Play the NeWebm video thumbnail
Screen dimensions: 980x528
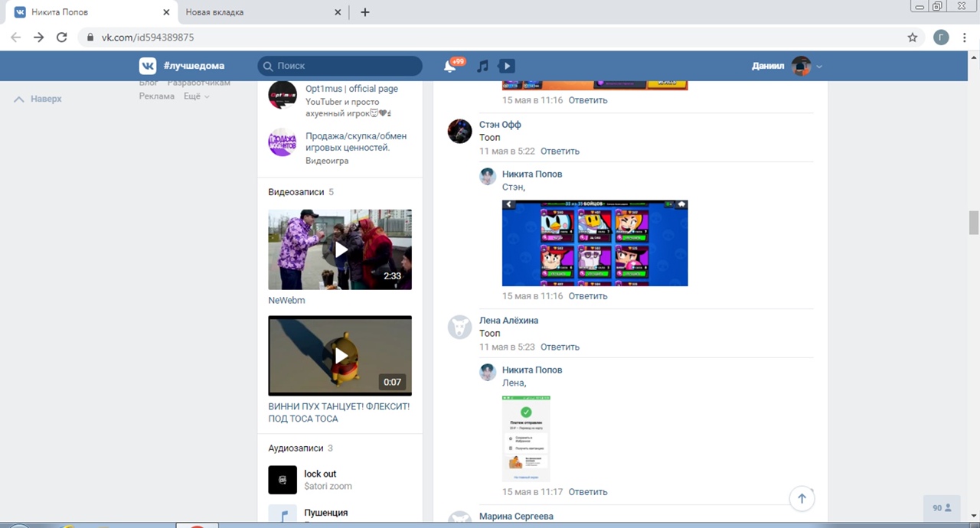pos(340,249)
